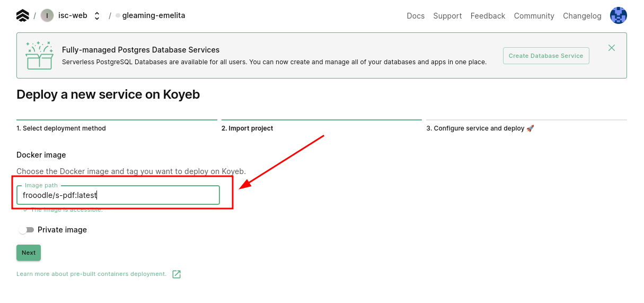Open the Support link
This screenshot has height=303, width=644.
[x=447, y=16]
